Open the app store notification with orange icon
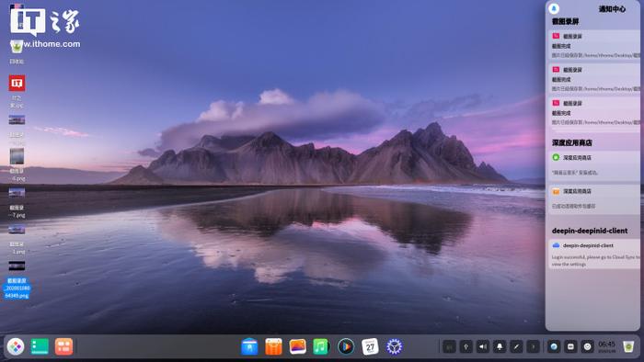 [593, 199]
